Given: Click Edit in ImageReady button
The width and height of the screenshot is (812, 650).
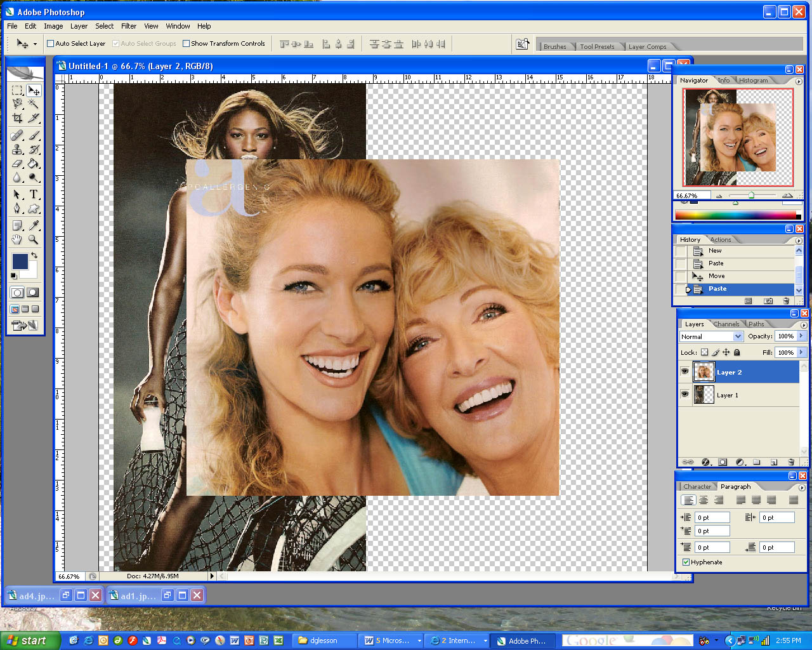Looking at the screenshot, I should click(25, 326).
